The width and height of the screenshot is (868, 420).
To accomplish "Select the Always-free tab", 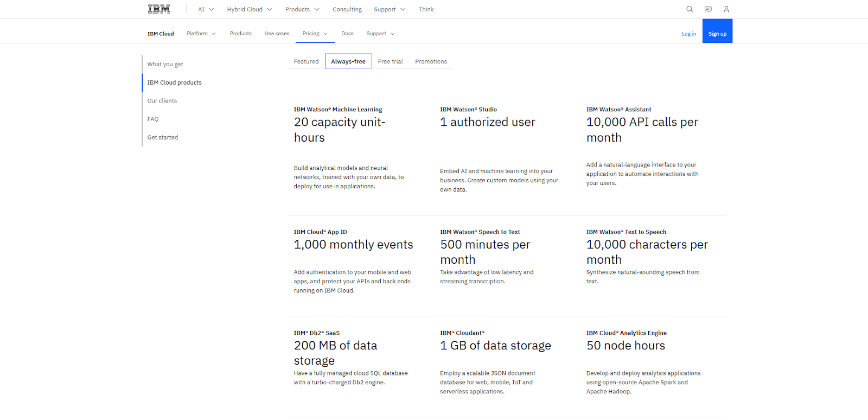I will (348, 61).
